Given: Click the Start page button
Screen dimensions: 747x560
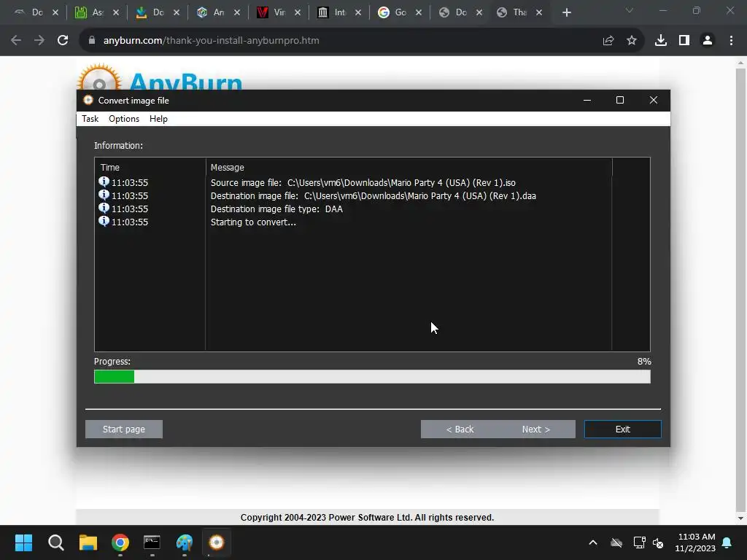Looking at the screenshot, I should (x=124, y=429).
